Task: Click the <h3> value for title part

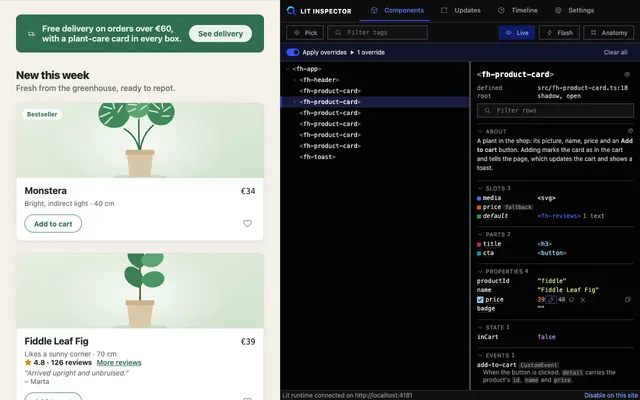Action: [544, 244]
